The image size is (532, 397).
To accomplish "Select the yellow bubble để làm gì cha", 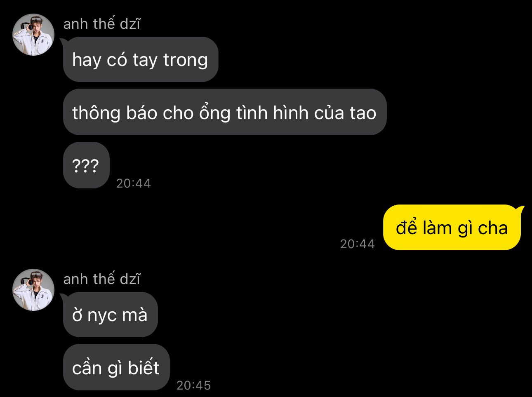I will coord(452,228).
